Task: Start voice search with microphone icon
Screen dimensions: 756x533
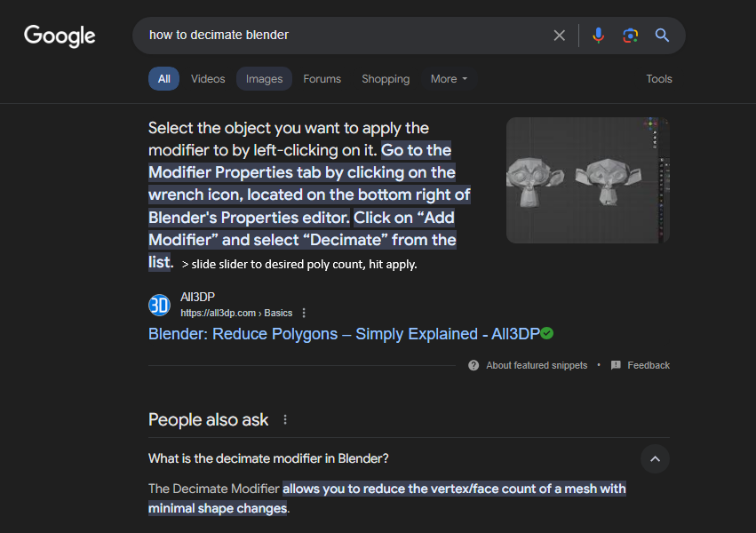Action: point(599,36)
